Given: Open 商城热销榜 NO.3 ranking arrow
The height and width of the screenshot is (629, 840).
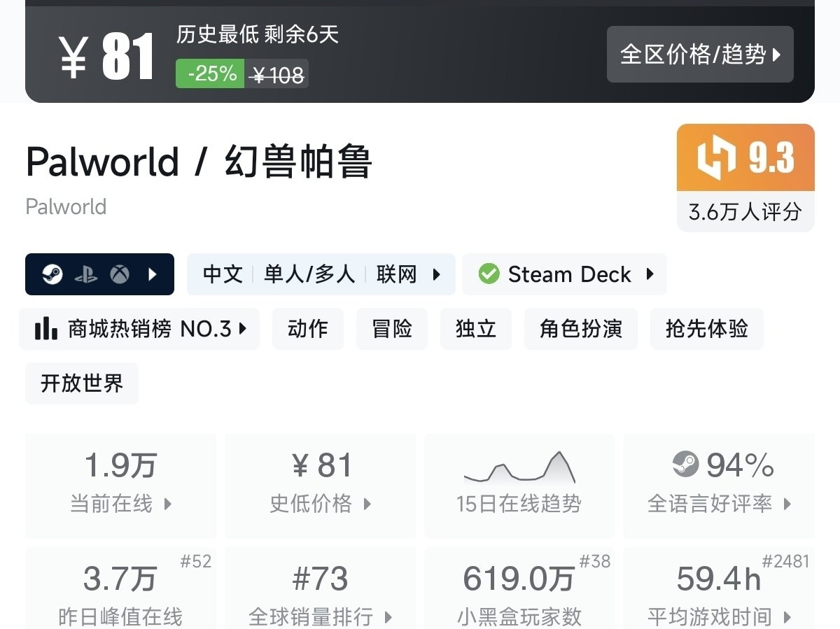Looking at the screenshot, I should (243, 328).
